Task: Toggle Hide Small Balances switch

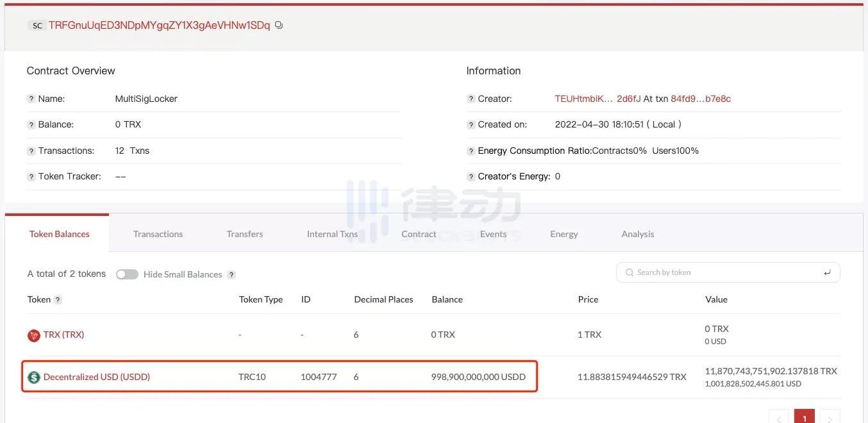Action: coord(127,274)
